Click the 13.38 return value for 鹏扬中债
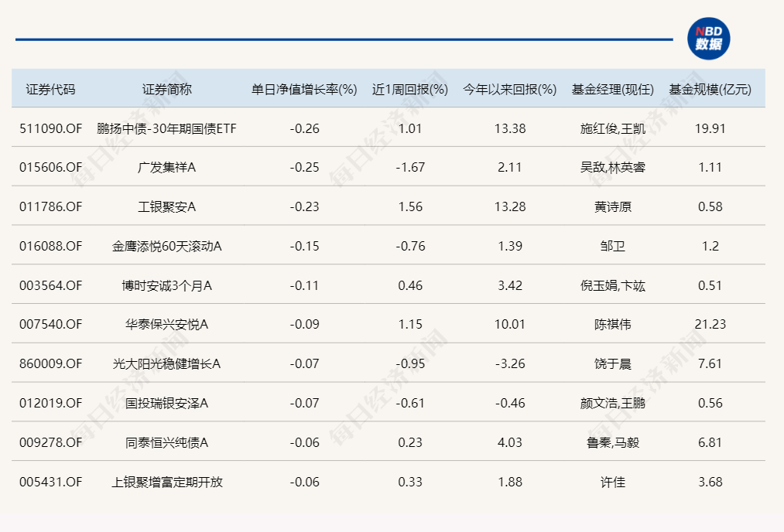The image size is (784, 532). (x=509, y=128)
